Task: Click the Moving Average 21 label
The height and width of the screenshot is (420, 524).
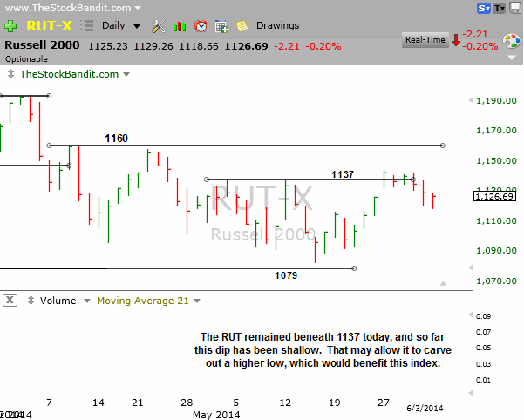Action: pyautogui.click(x=143, y=301)
